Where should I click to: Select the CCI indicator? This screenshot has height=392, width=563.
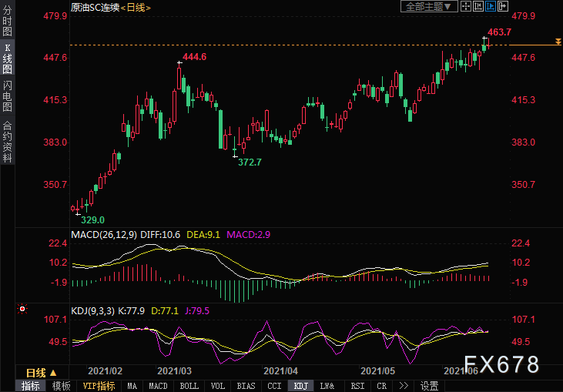(x=274, y=387)
